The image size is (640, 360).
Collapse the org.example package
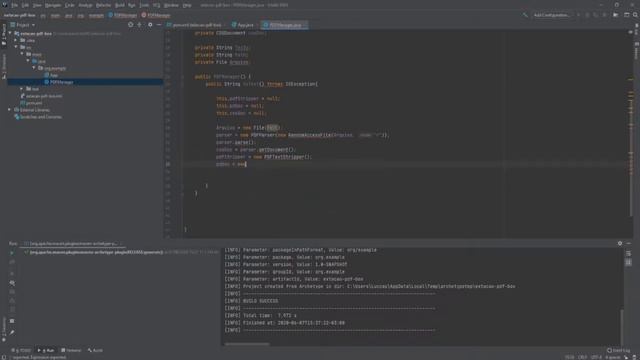pos(34,68)
